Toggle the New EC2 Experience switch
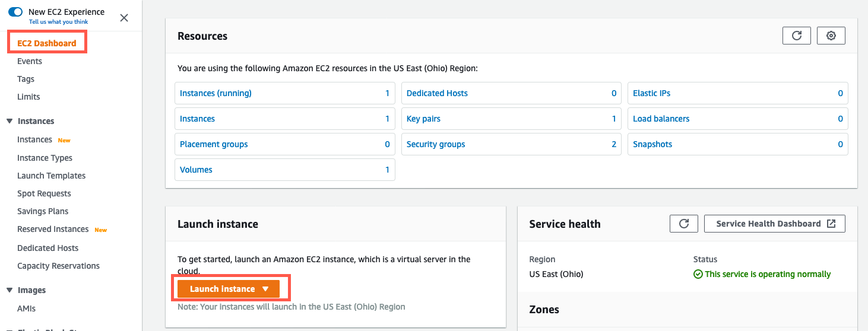868x331 pixels. click(15, 12)
